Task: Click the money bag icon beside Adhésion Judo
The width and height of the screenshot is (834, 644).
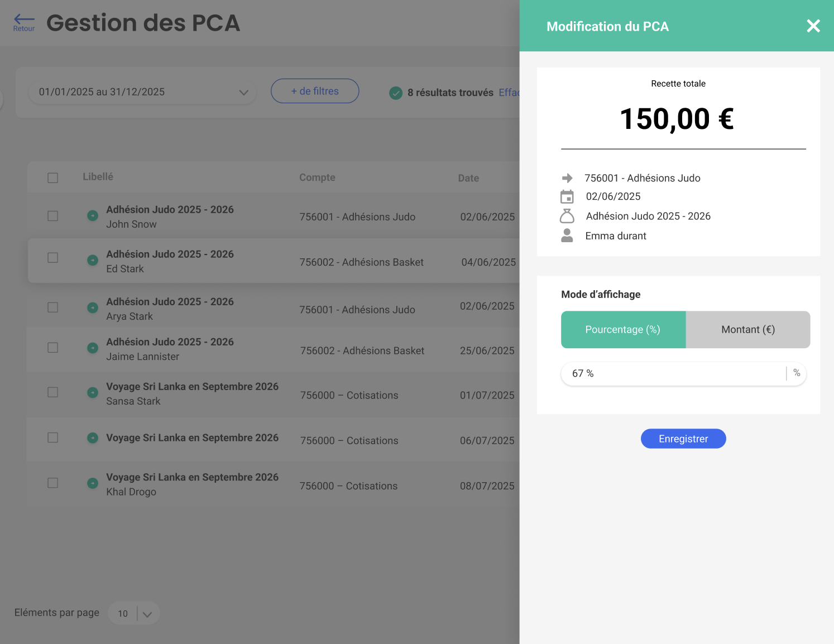Action: click(567, 216)
